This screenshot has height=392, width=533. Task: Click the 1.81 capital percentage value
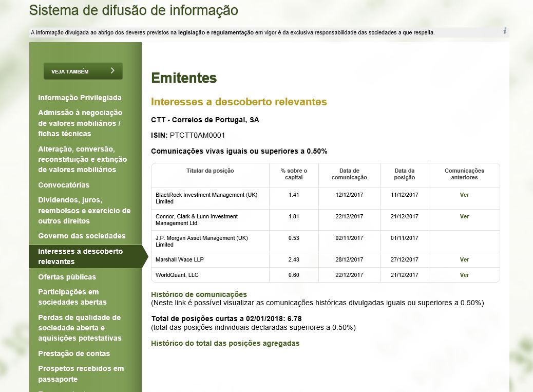coord(294,216)
